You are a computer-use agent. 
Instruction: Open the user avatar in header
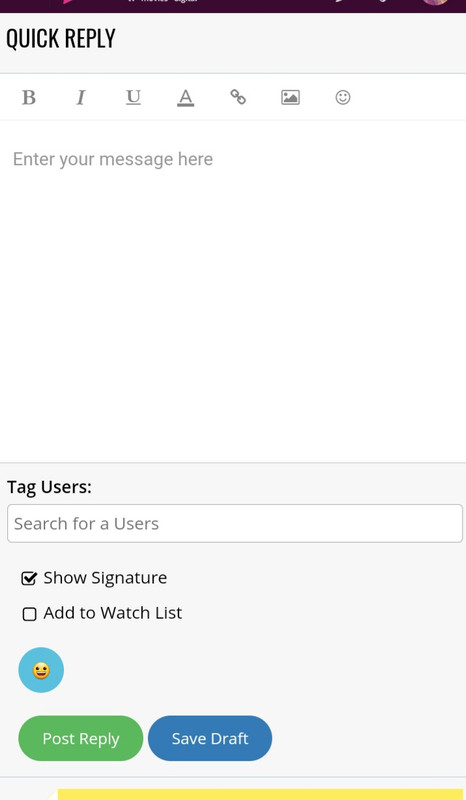435,3
